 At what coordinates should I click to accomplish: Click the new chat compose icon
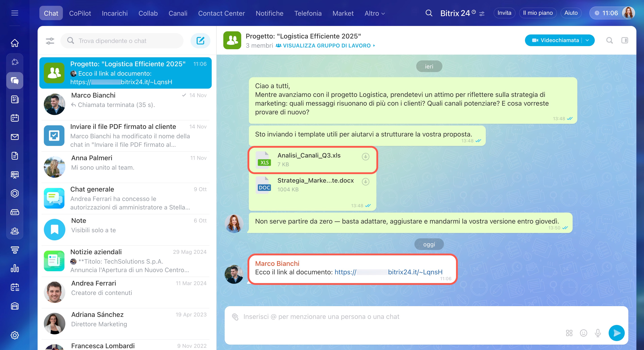(x=200, y=41)
